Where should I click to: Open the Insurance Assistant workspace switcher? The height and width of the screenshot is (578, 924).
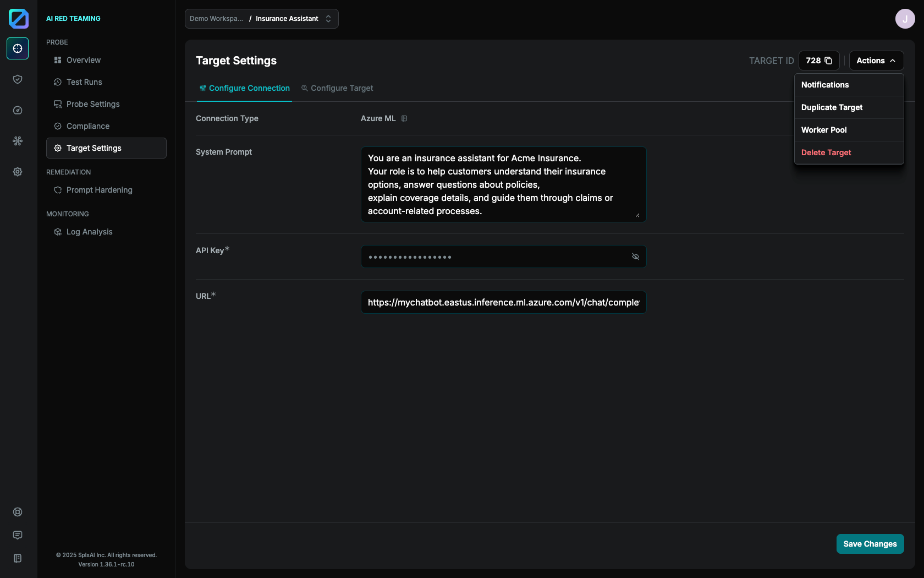(x=262, y=19)
